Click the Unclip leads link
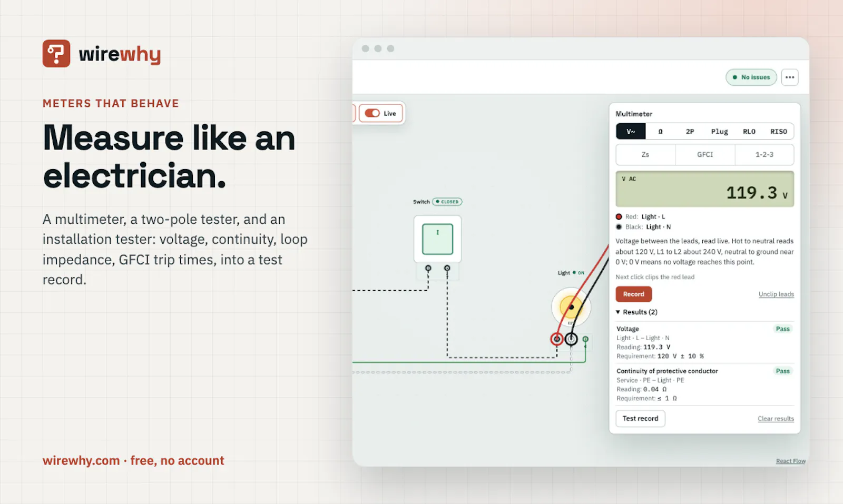 (776, 294)
